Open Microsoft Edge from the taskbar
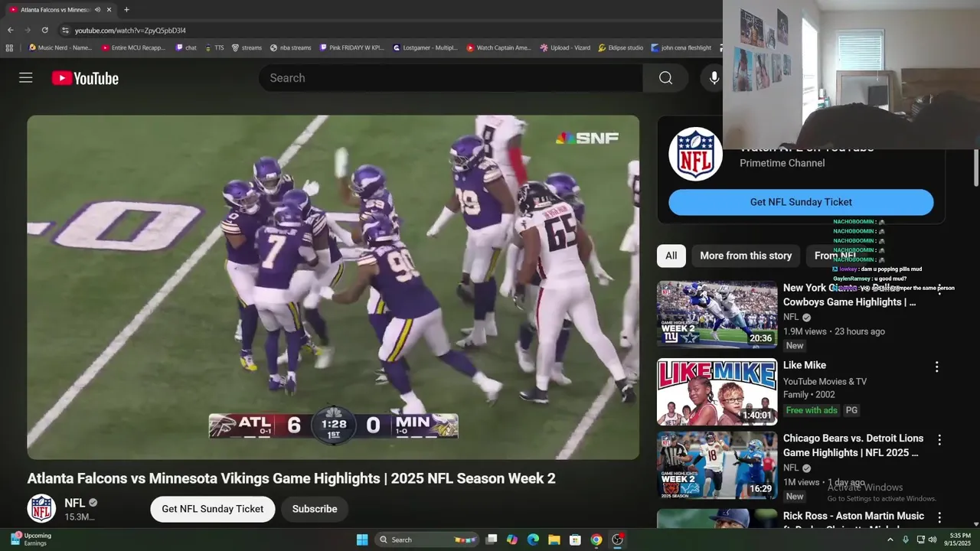980x551 pixels. (x=534, y=540)
